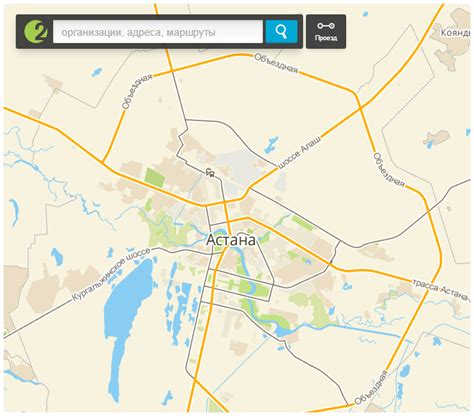This screenshot has height=416, width=474.
Task: Click the intersection of Объездная and шоссе Алаш
Action: pos(360,108)
